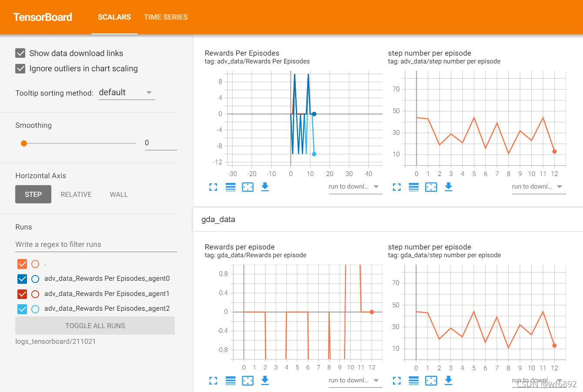Viewport: 583px width, 392px height.
Task: Download the gda_data Rewards per episode chart data
Action: (x=265, y=381)
